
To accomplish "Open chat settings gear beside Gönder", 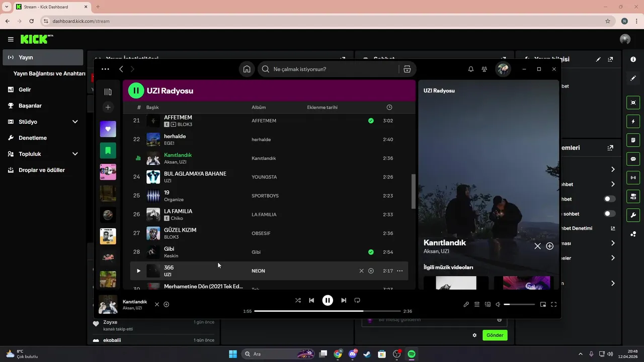I will click(474, 335).
